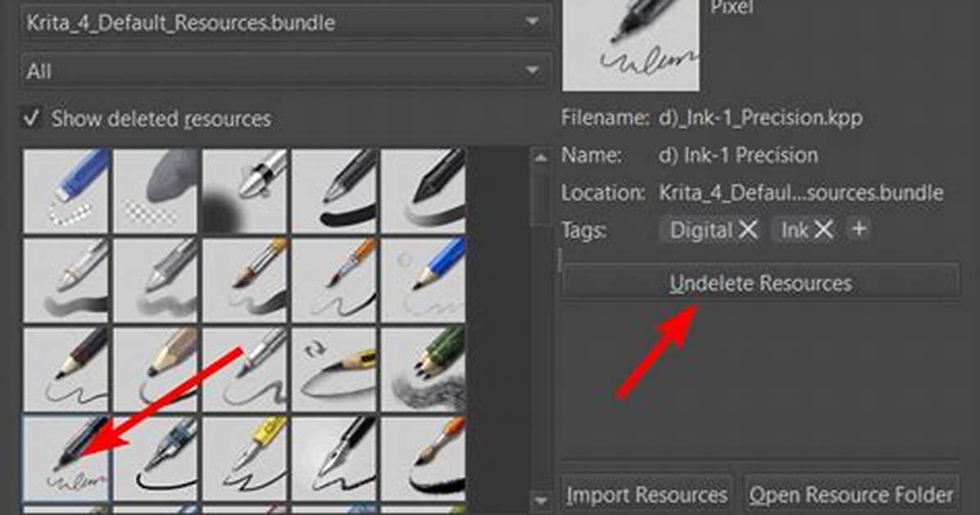Select the orange-handled fine paintbrush preset
Screen dimensions: 980x515
[x=334, y=280]
